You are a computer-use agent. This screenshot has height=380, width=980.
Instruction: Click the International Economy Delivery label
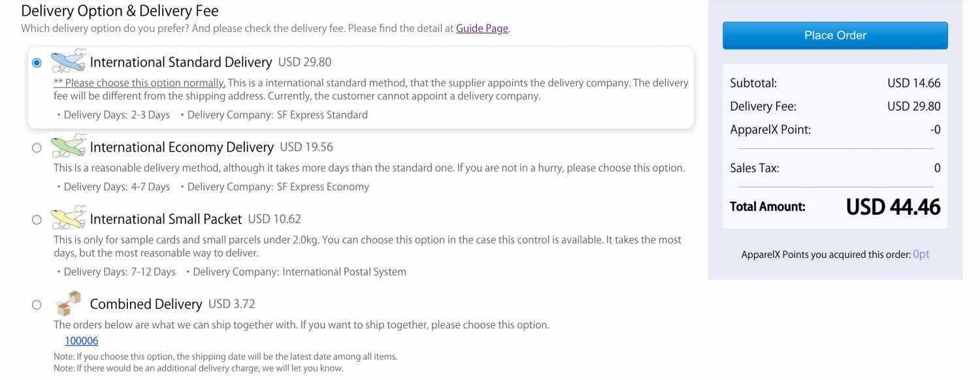point(182,147)
